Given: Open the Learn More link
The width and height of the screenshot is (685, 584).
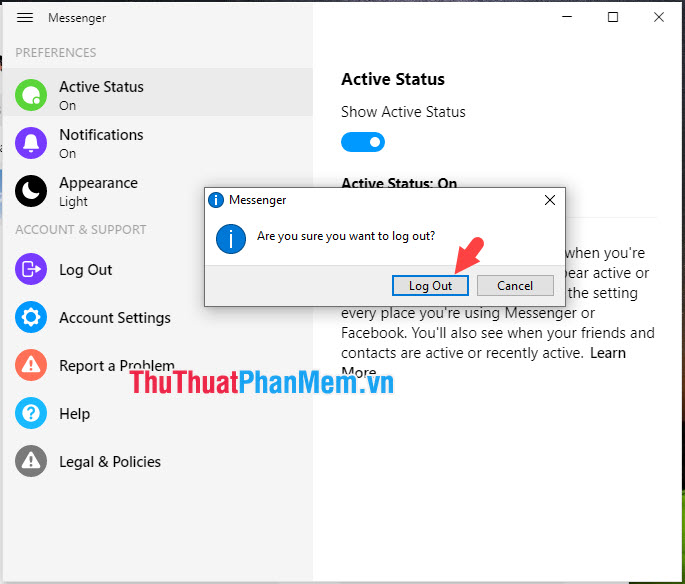Looking at the screenshot, I should 608,353.
